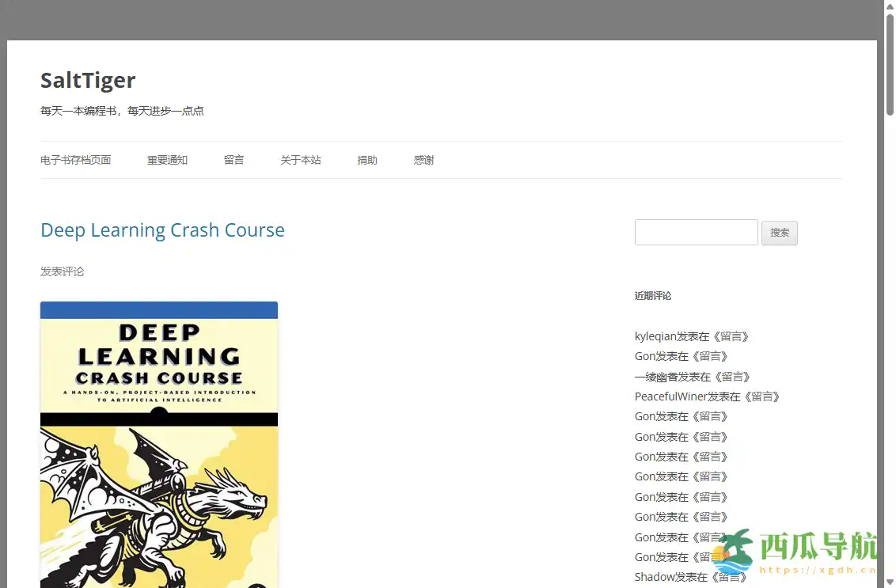Select the 关于本站 menu item

[300, 160]
